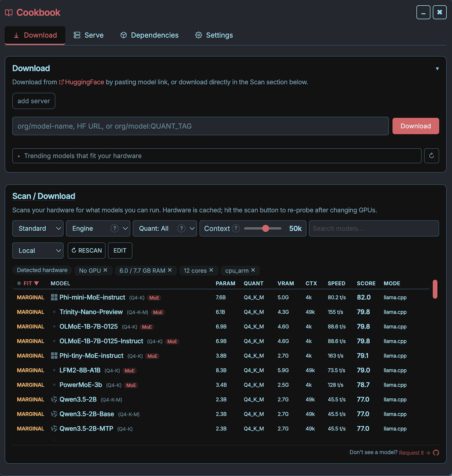Image resolution: width=452 pixels, height=476 pixels.
Task: Click the EDIT button
Action: [x=120, y=251]
